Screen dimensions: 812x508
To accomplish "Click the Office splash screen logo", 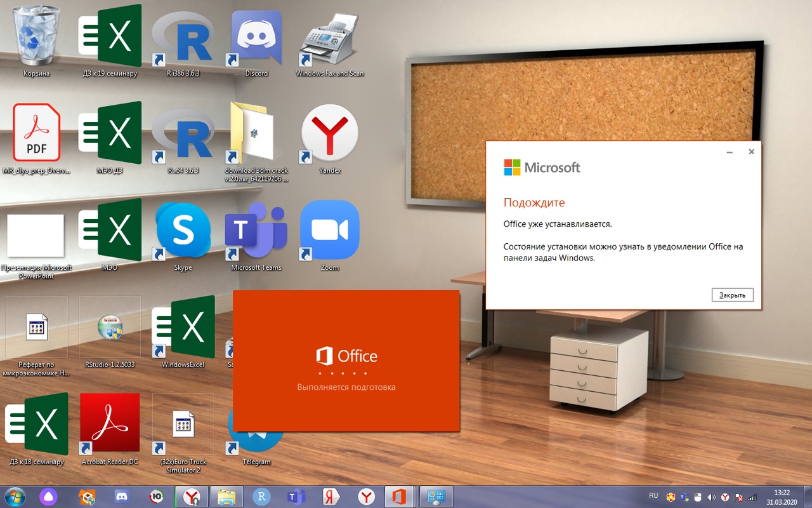I will point(346,356).
